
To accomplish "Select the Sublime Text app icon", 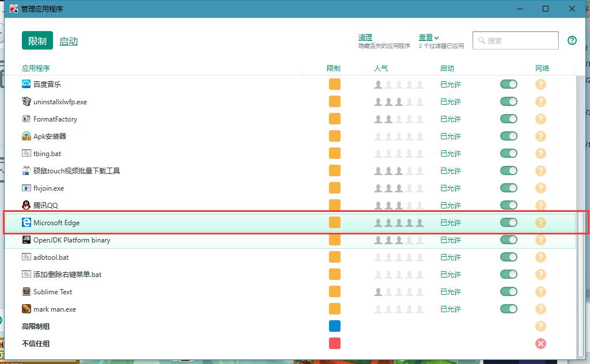I will [26, 292].
